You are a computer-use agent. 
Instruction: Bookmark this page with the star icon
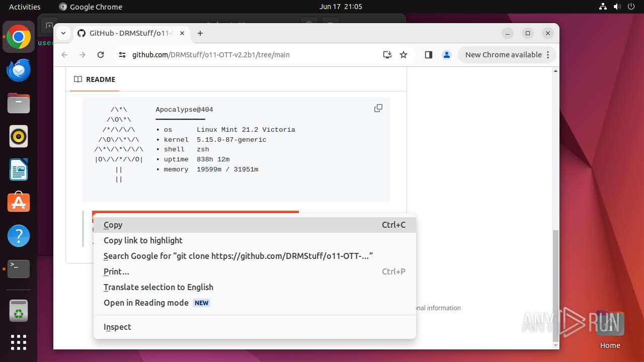point(404,55)
